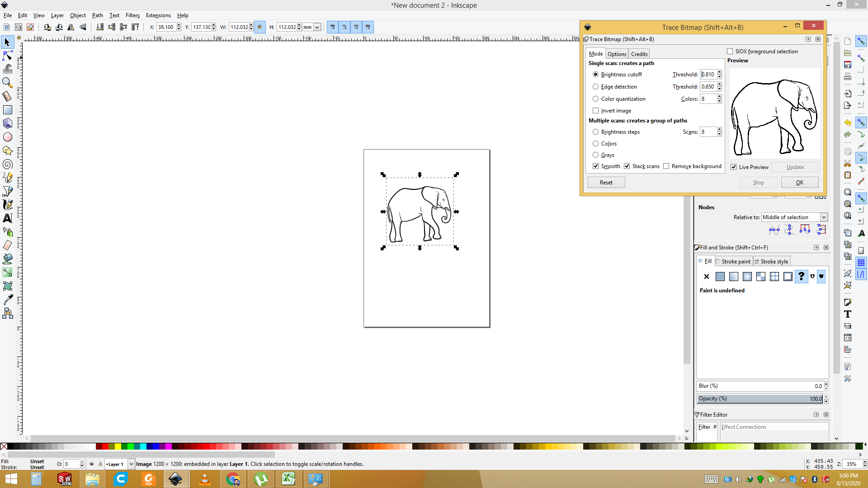Uncheck the Live Preview checkbox
This screenshot has height=488, width=868.
tap(733, 167)
